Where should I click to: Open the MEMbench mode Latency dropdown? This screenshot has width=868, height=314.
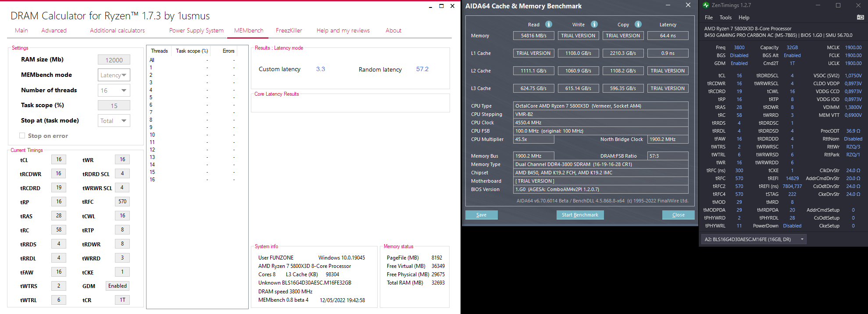[114, 75]
